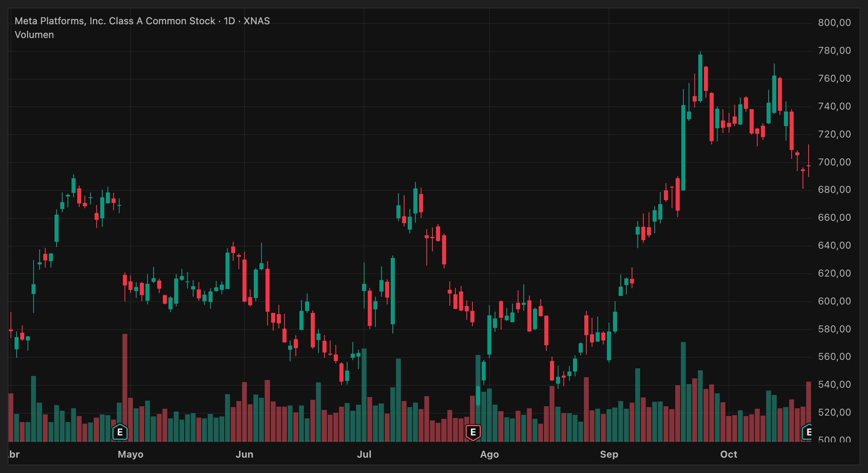Click the 740,00 price axis label
The image size is (868, 473).
(834, 106)
